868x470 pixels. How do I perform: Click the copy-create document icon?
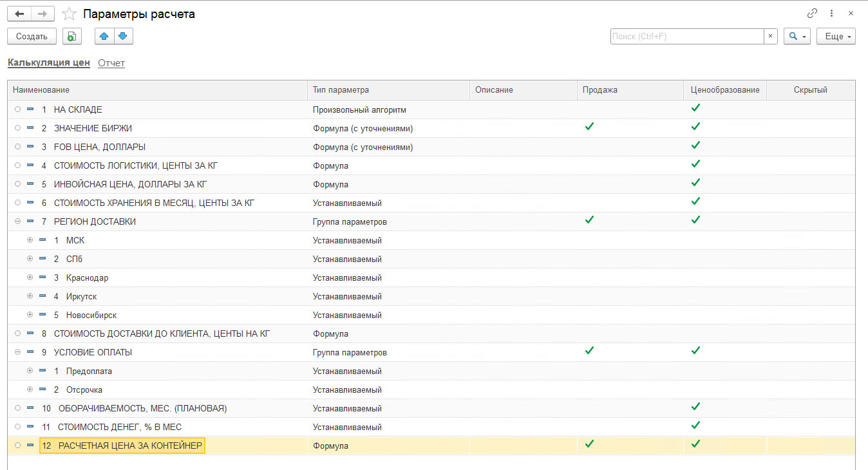(x=72, y=37)
